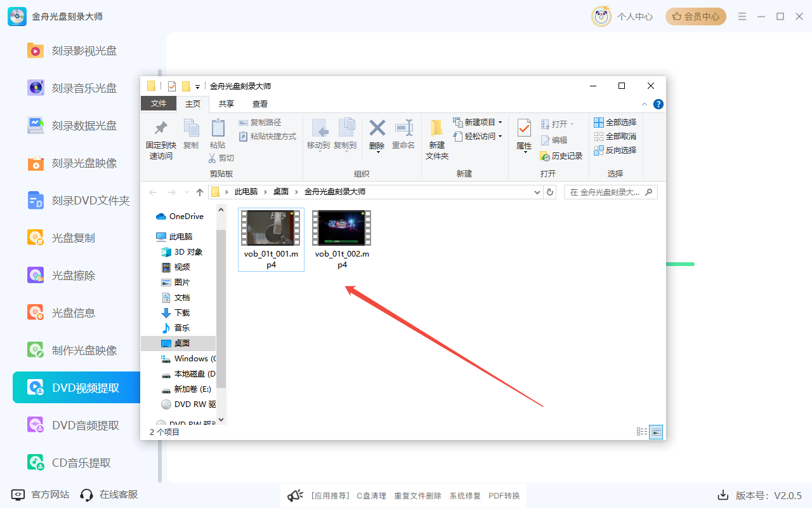Image resolution: width=812 pixels, height=508 pixels.
Task: Click the 粘贴 ribbon button
Action: [x=218, y=135]
